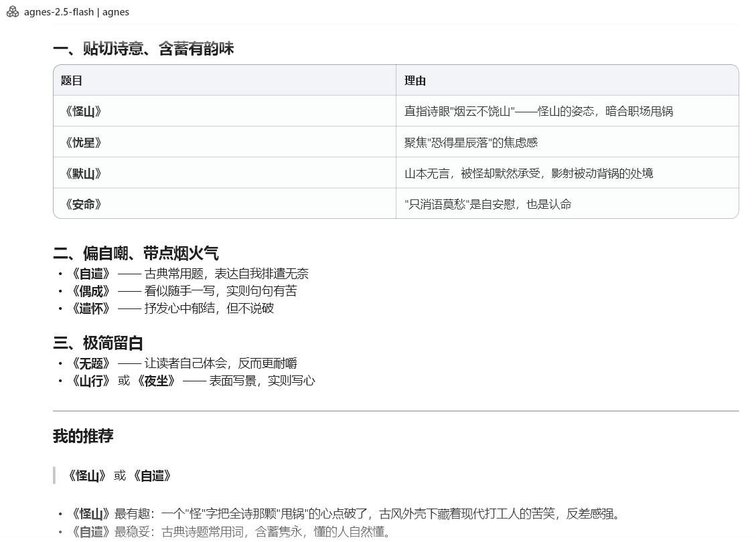Click the 《偶成》 bullet item

point(183,291)
